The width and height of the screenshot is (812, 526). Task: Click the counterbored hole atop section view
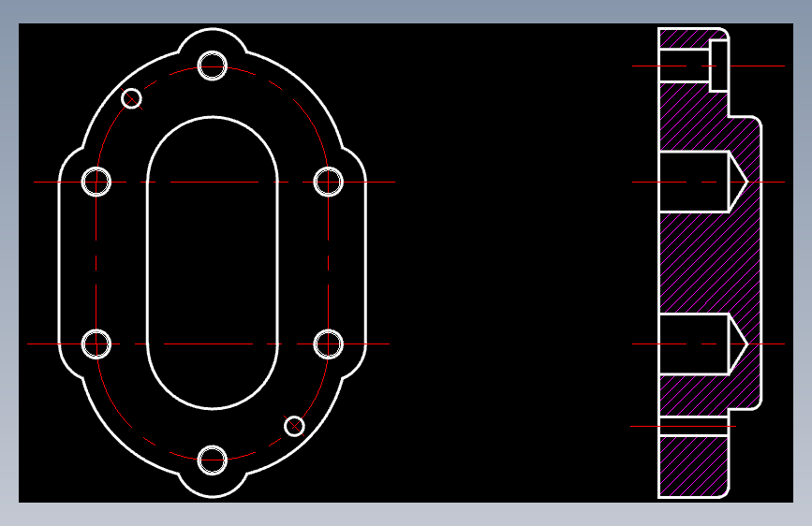(x=693, y=66)
